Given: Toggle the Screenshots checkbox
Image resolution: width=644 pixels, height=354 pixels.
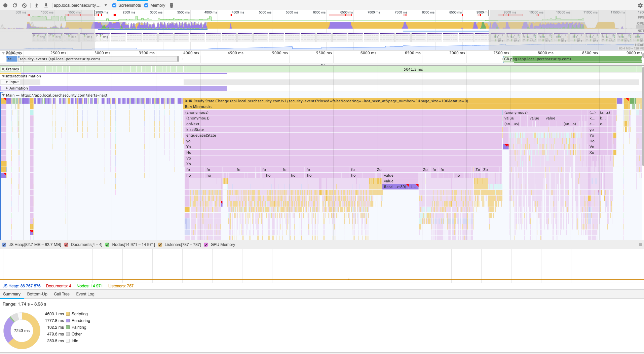Looking at the screenshot, I should 114,5.
